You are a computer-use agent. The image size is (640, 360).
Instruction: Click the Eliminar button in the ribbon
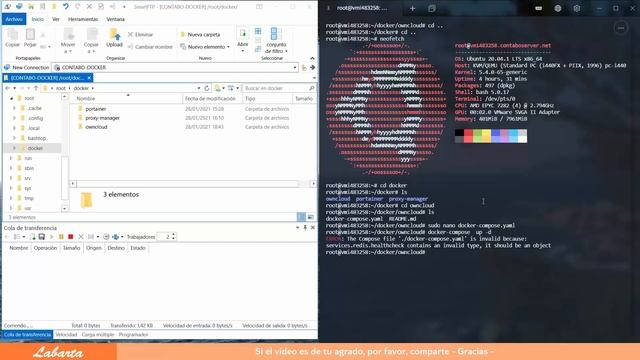pyautogui.click(x=140, y=35)
